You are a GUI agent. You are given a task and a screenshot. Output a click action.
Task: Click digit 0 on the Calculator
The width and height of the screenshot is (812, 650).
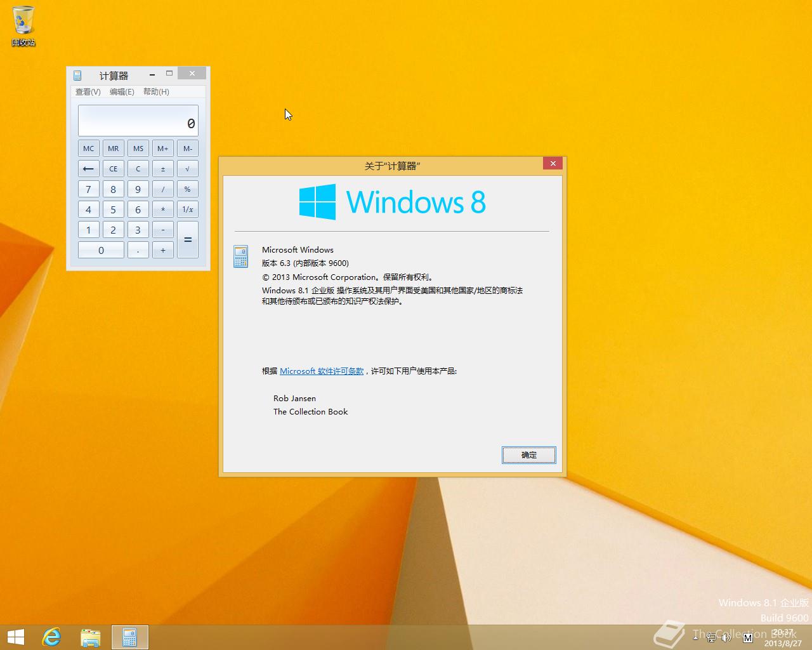[101, 250]
